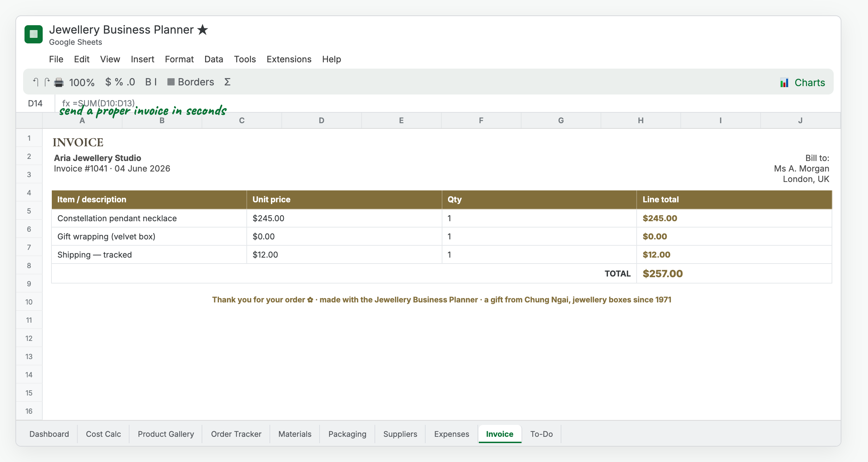Open the Suppliers sheet tab

coord(400,434)
